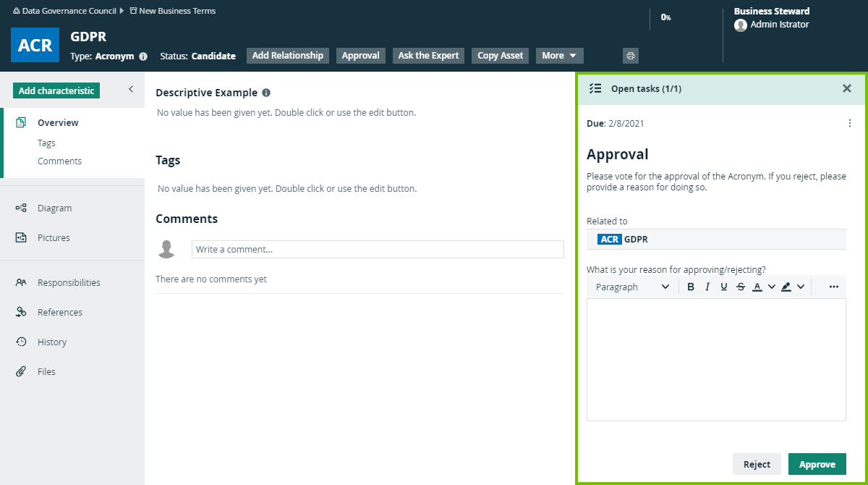Open the History tab
This screenshot has height=485, width=868.
click(x=51, y=342)
